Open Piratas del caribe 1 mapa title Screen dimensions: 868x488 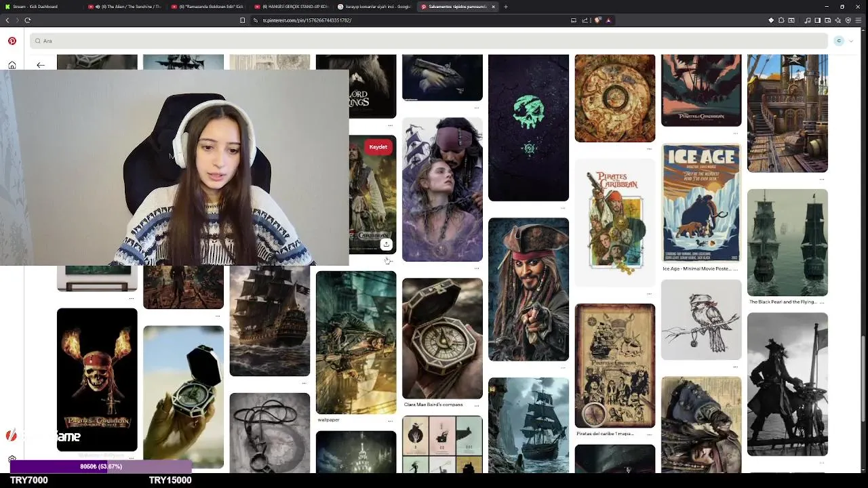point(605,434)
